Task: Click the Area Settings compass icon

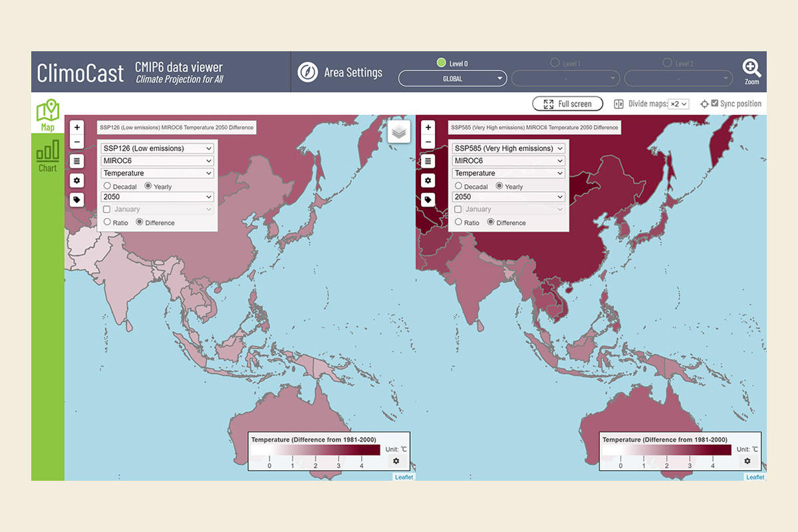Action: point(307,72)
